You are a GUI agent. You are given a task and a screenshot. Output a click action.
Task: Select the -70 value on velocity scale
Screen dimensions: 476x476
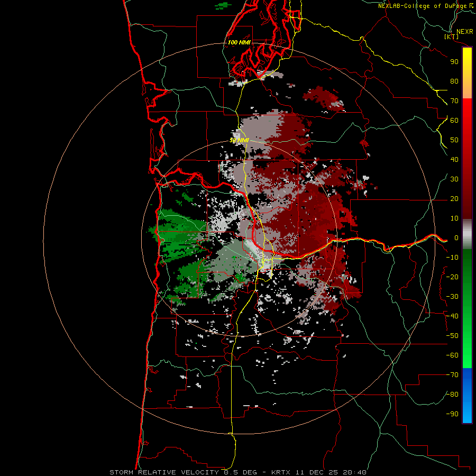click(452, 375)
